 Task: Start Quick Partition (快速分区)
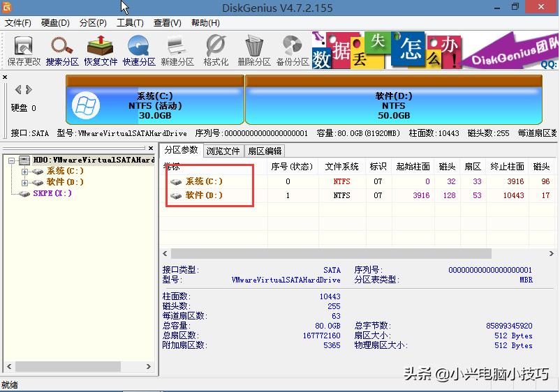(x=139, y=50)
